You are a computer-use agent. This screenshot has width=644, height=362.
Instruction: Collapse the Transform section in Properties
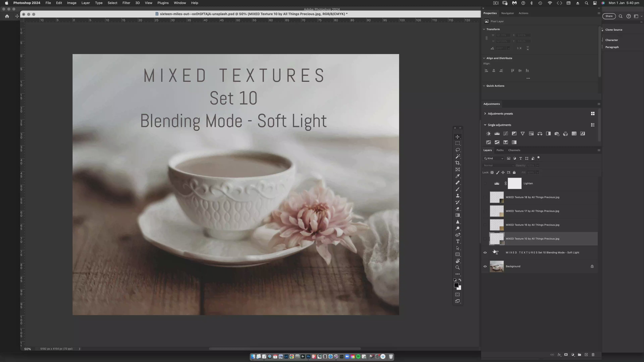(484, 29)
